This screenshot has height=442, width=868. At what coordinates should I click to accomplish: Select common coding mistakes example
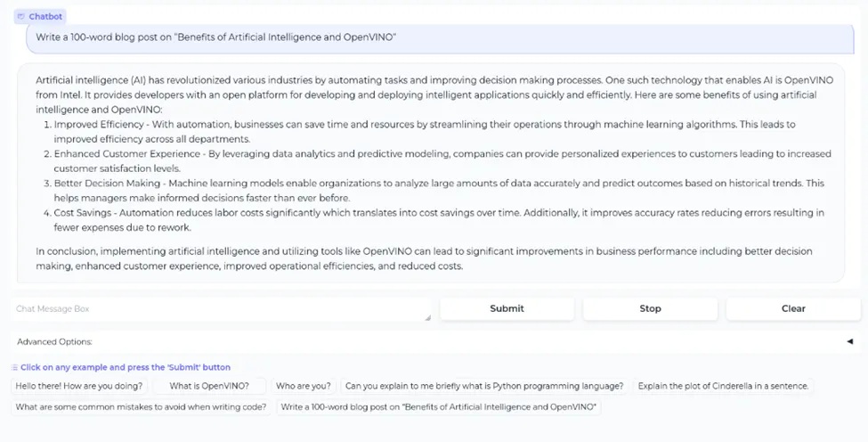click(x=142, y=407)
